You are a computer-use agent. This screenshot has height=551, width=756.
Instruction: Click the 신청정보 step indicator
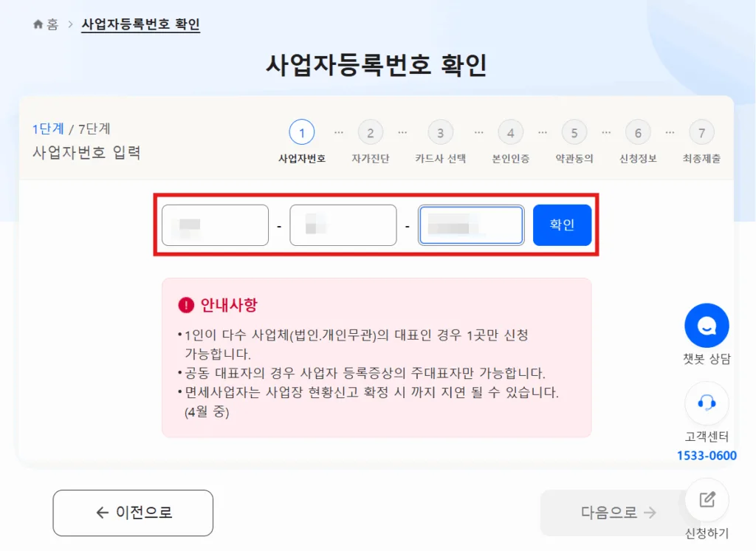tap(638, 133)
